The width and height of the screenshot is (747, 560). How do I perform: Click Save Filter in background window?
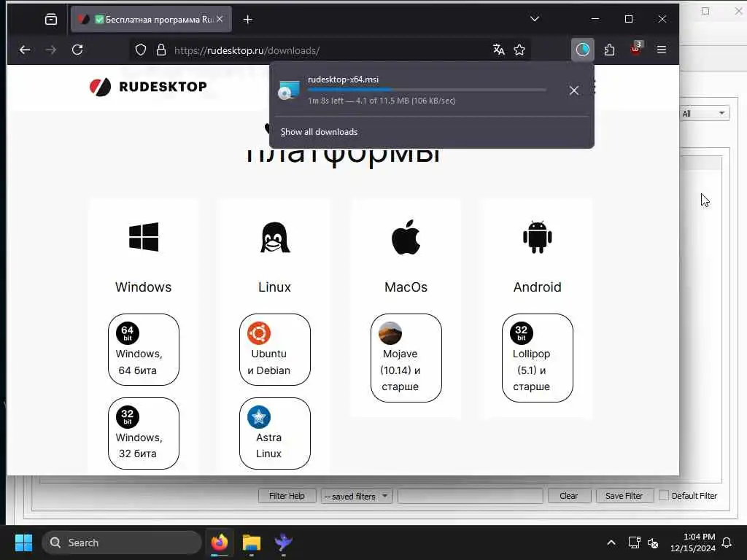[x=624, y=496]
